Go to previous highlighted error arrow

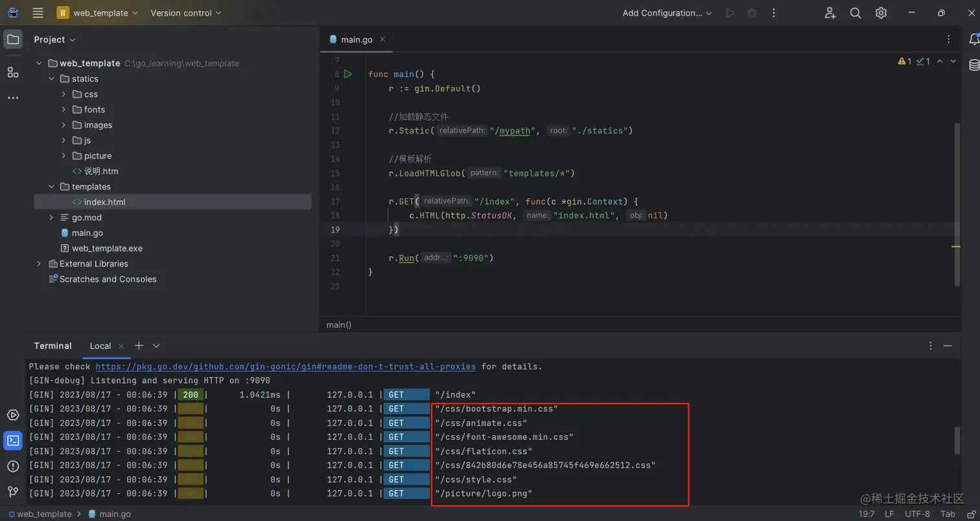coord(940,62)
